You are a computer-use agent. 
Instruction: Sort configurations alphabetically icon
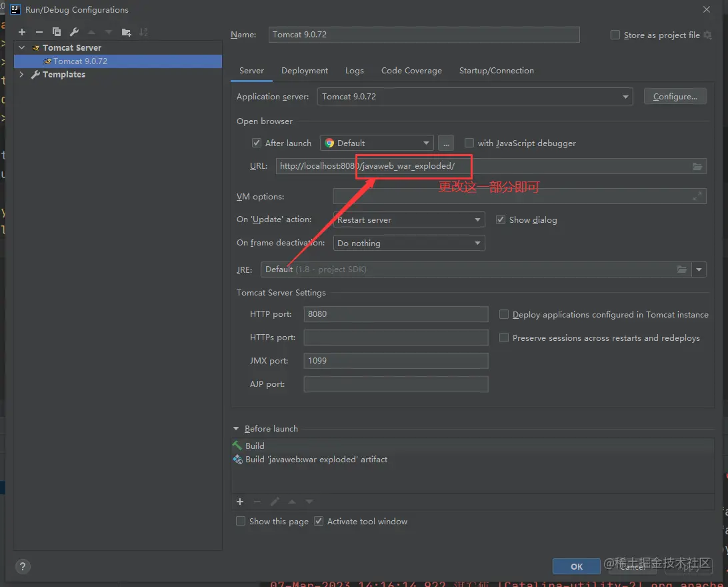[143, 32]
